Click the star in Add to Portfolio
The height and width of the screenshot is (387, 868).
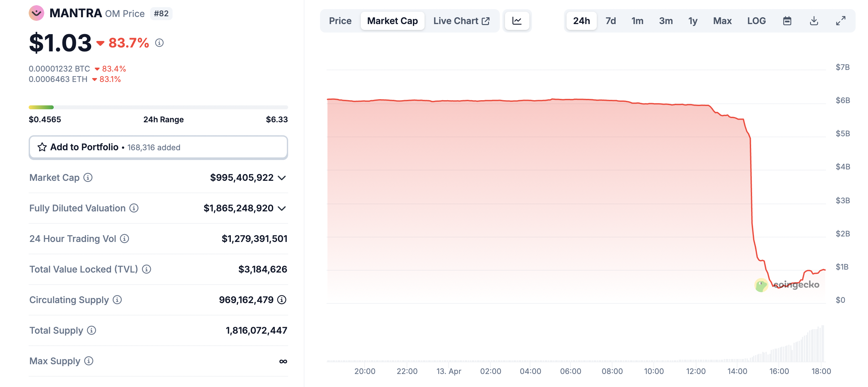pyautogui.click(x=42, y=147)
